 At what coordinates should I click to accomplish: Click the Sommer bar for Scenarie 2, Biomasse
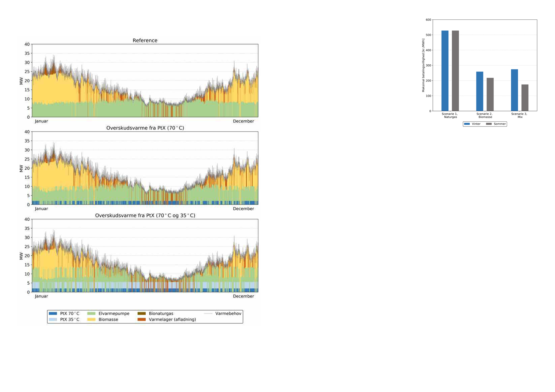(x=490, y=95)
